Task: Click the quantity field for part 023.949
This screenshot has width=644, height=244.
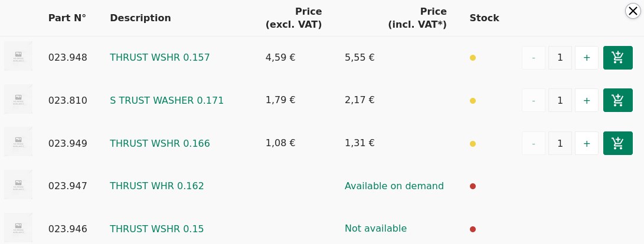Action: (x=560, y=143)
